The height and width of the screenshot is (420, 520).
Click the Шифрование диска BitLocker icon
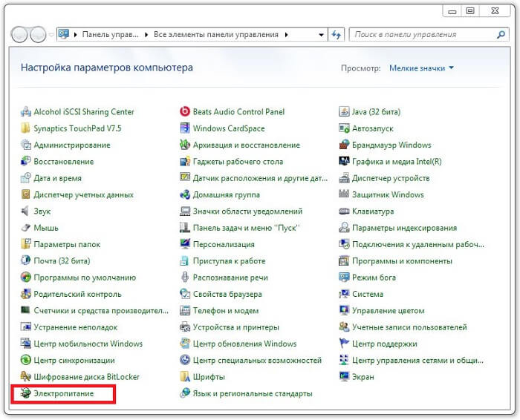pos(25,377)
